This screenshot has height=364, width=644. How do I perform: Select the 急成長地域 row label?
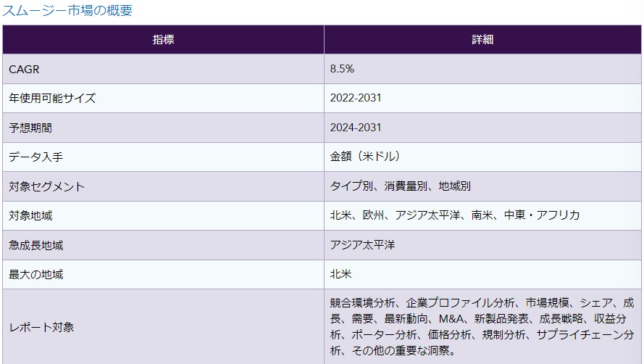[x=35, y=245]
